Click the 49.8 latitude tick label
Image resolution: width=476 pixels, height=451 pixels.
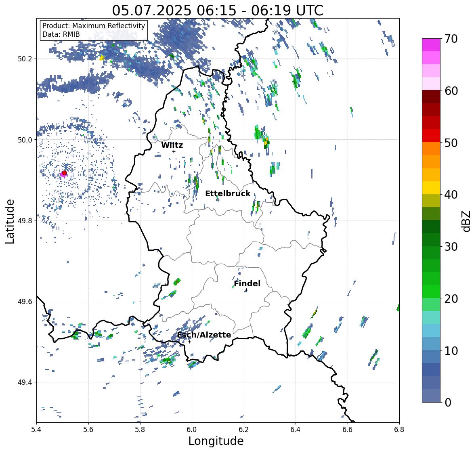(x=25, y=220)
